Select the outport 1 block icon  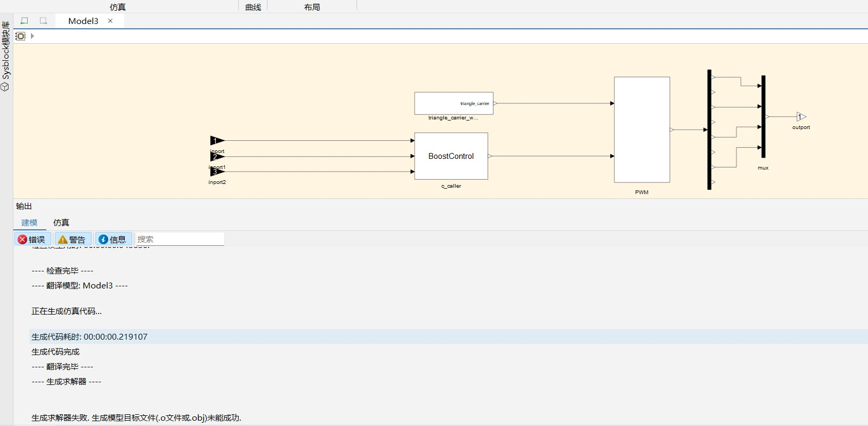(801, 117)
